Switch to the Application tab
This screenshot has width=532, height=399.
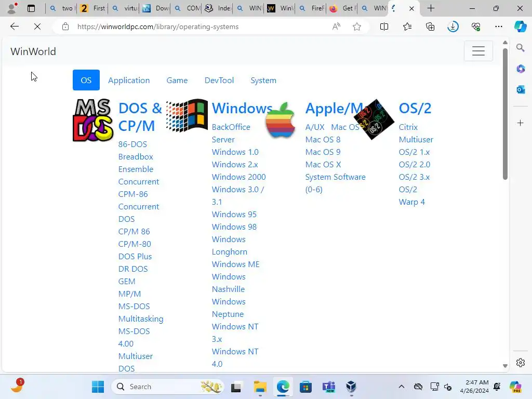pos(129,80)
